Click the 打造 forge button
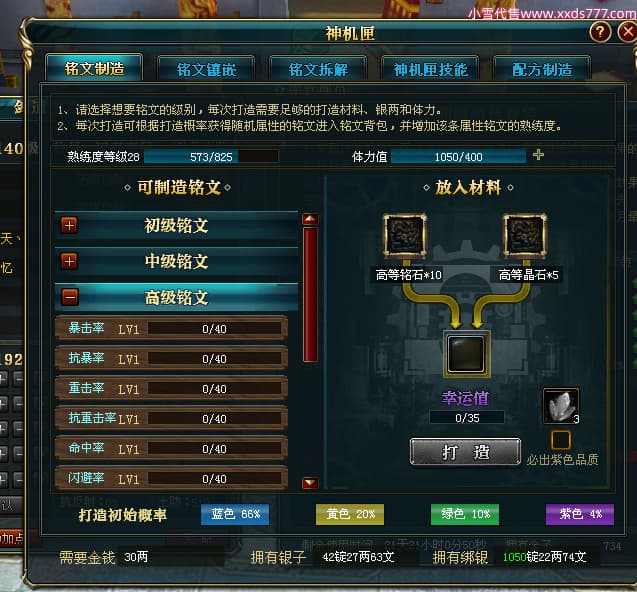This screenshot has width=637, height=592. 465,452
